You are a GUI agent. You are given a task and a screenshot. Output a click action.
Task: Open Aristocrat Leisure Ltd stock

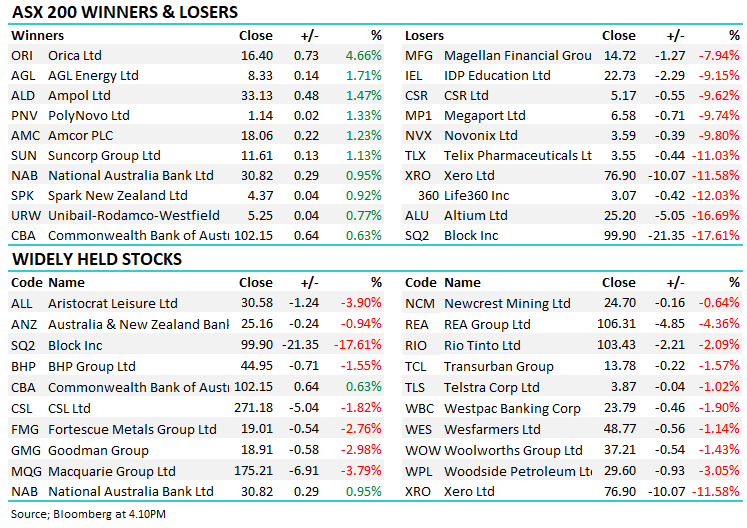[112, 303]
